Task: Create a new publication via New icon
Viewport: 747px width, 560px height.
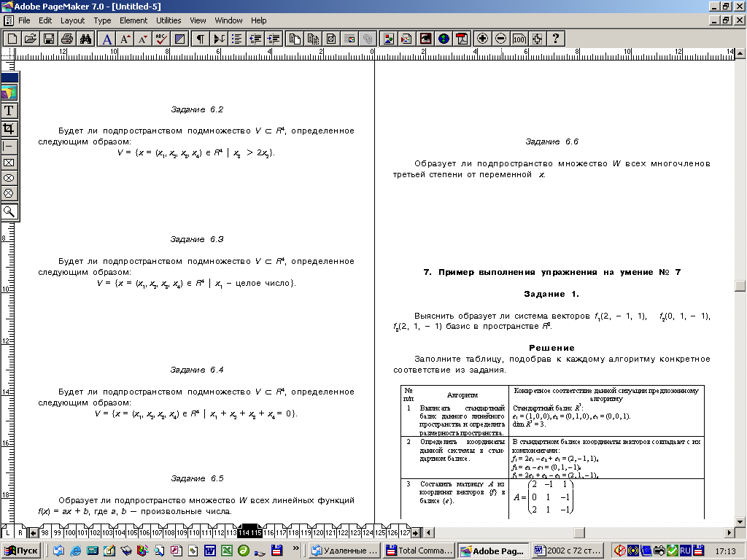Action: pyautogui.click(x=12, y=39)
